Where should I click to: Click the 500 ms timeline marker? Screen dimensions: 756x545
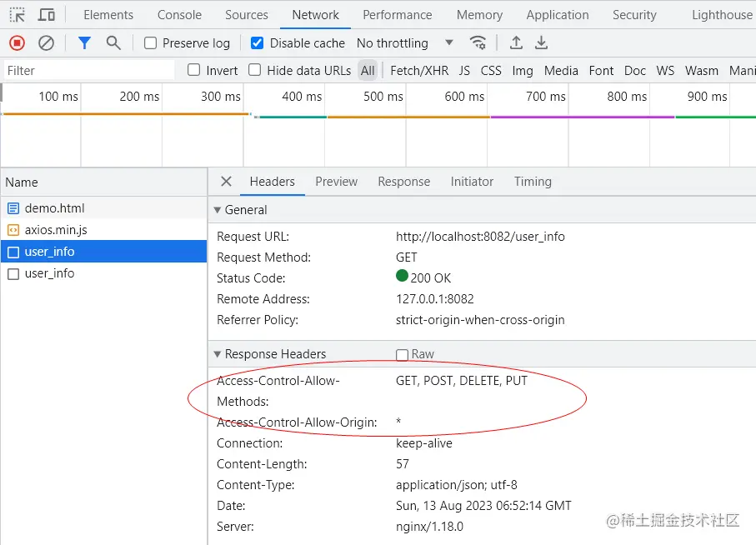pyautogui.click(x=383, y=97)
